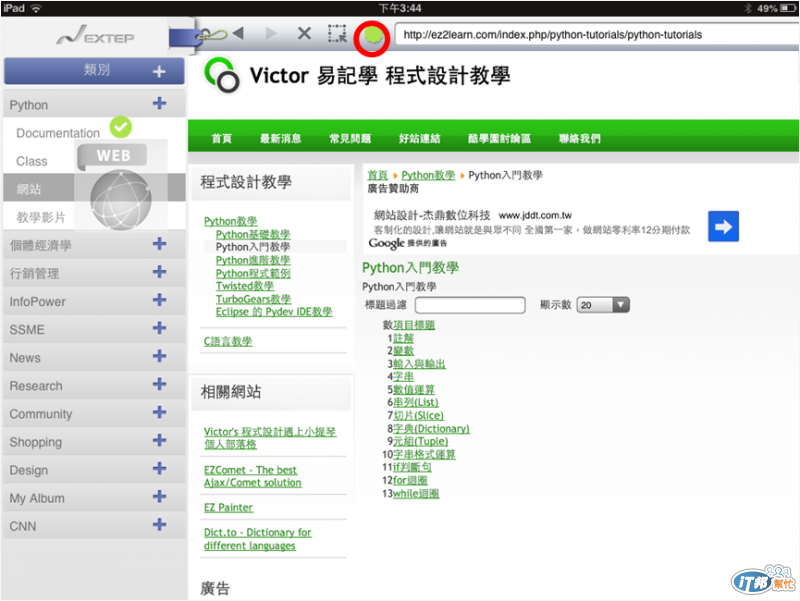
Task: Tap the link chain icon in toolbar
Action: pyautogui.click(x=211, y=35)
